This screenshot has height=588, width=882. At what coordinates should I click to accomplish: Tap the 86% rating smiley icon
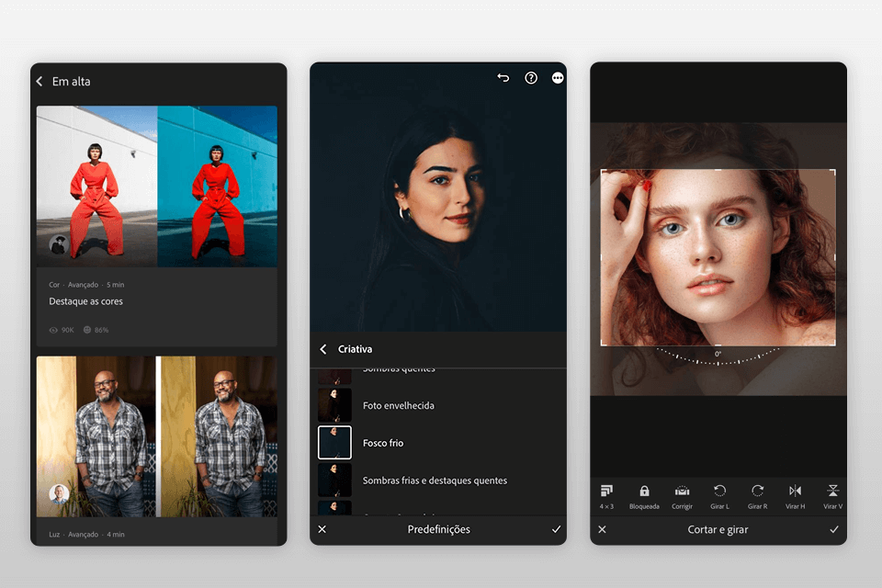87,330
